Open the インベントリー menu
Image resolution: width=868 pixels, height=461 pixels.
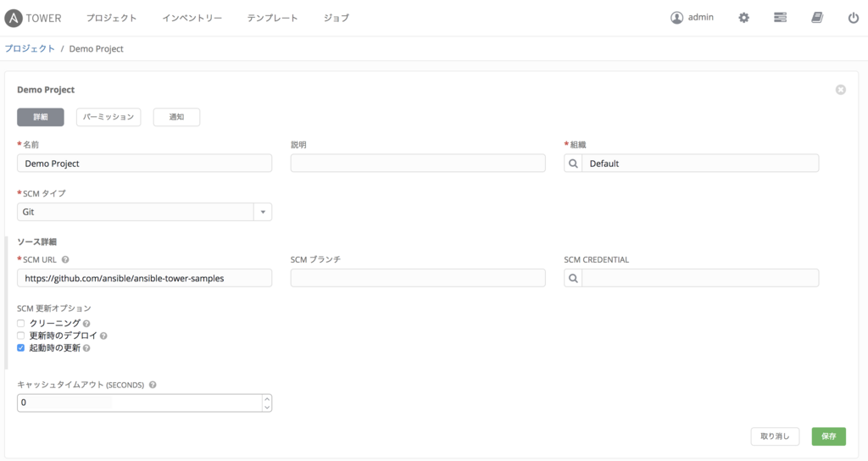tap(192, 18)
